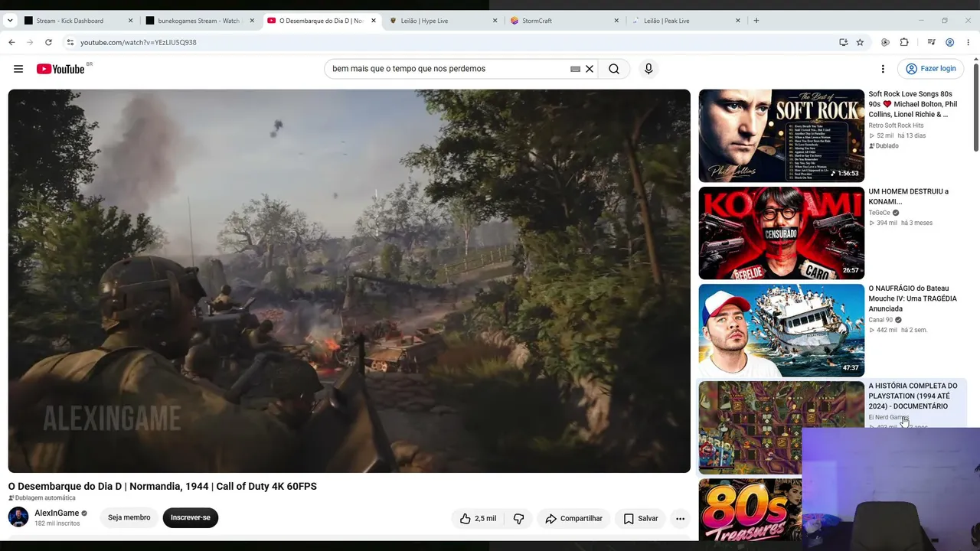Click the page vertical scrollbar thumb

click(975, 107)
